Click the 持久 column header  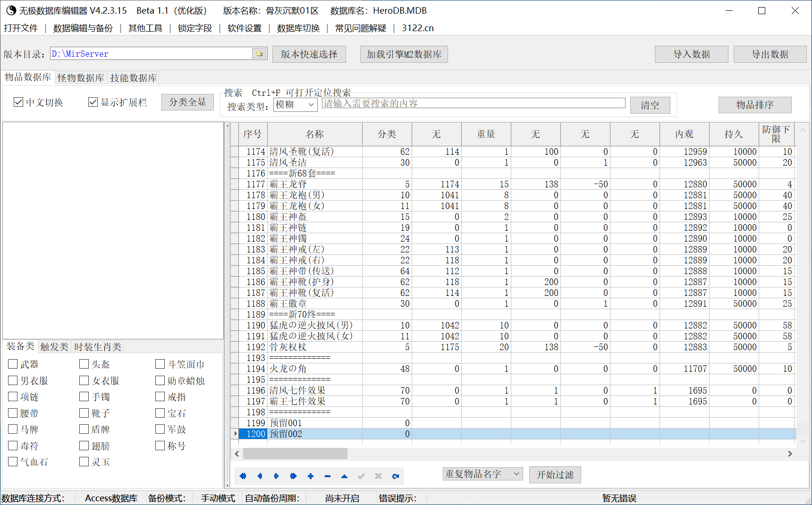pos(734,134)
